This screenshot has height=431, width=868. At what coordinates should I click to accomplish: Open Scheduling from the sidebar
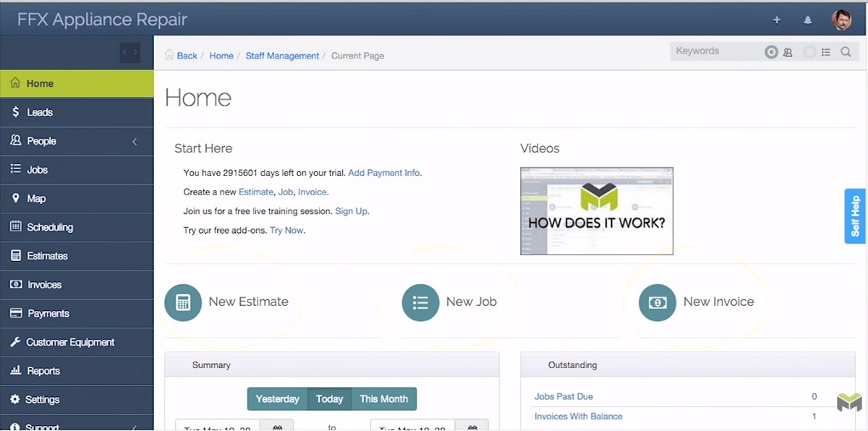50,227
